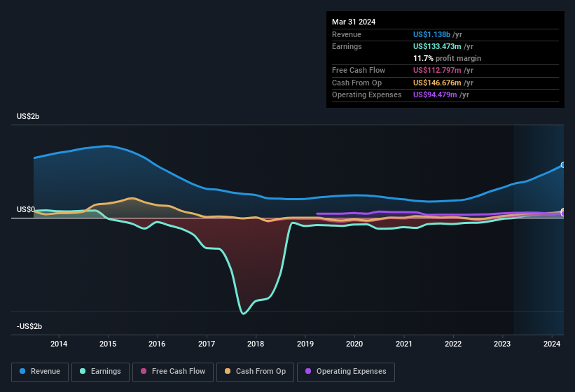Viewport: 575px width, 392px height.
Task: Click the orange Cash From Op dot
Action: [x=228, y=372]
